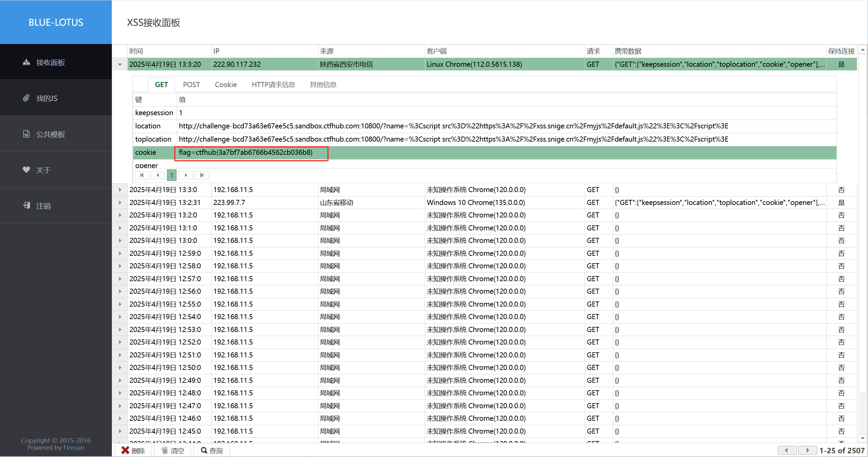Image resolution: width=868 pixels, height=457 pixels.
Task: Click the 注销 logout icon
Action: 26,206
